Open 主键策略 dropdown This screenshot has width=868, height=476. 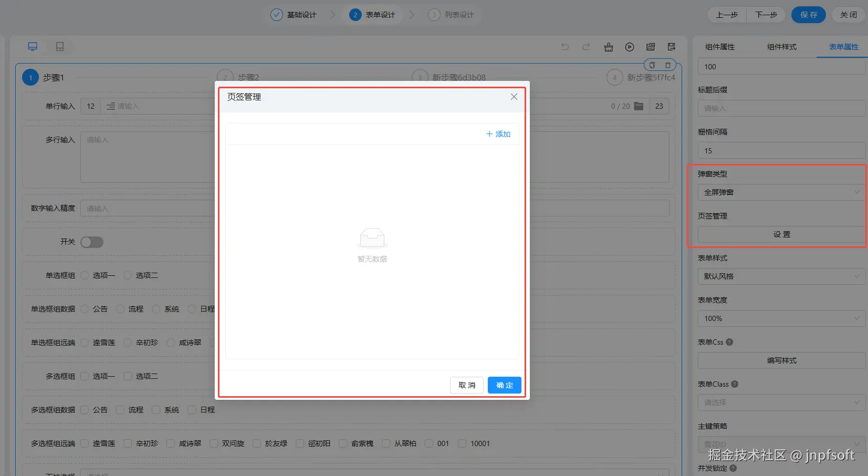(x=781, y=444)
